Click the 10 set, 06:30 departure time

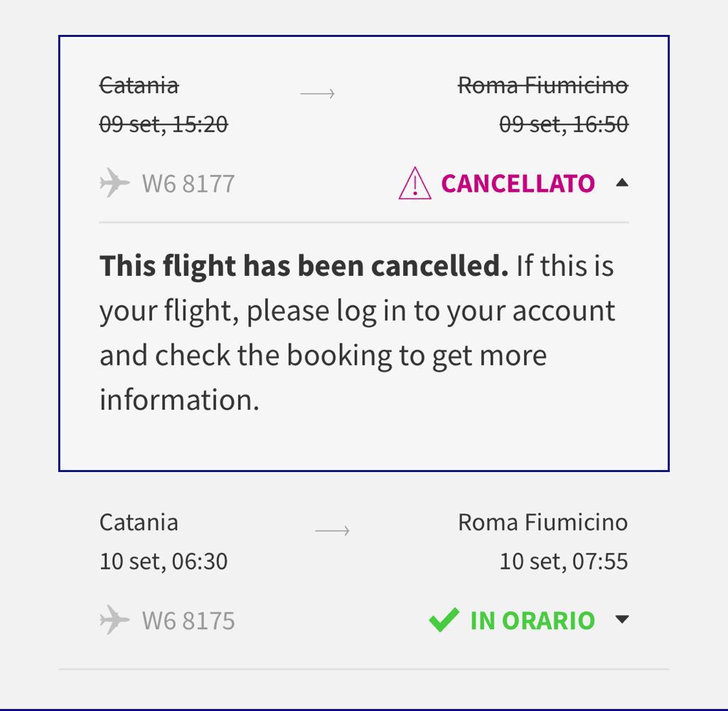pos(164,561)
